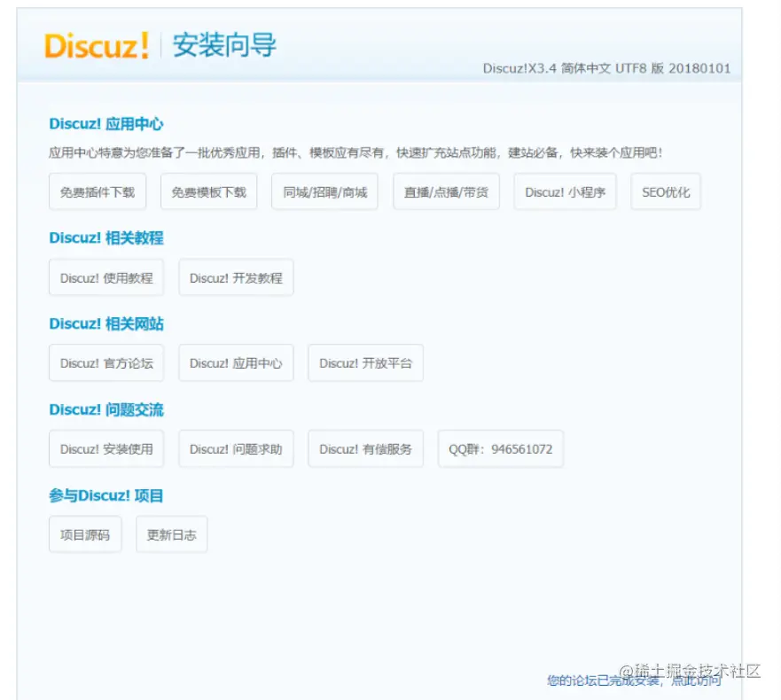This screenshot has width=781, height=700.
Task: Click Discuz! 安装使用
Action: pyautogui.click(x=106, y=448)
